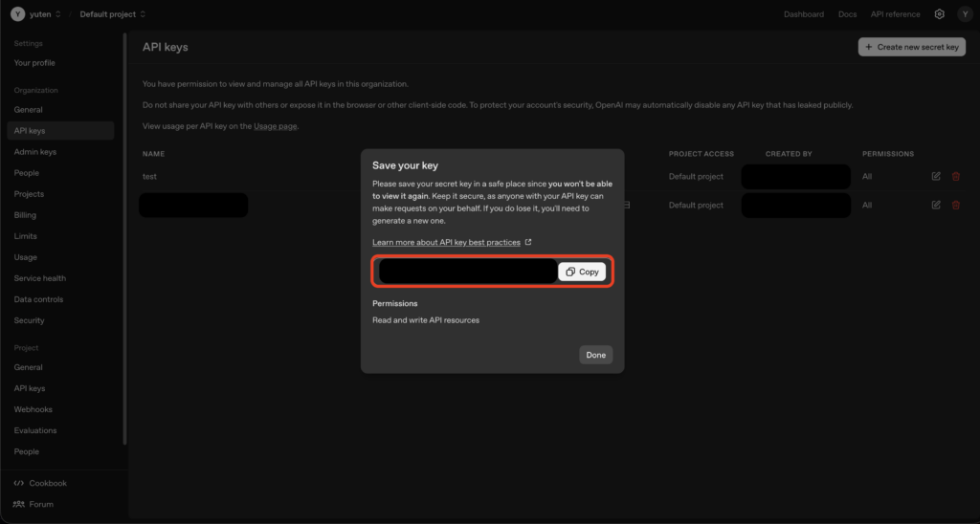Click the edit icon for test key
This screenshot has height=524, width=980.
coord(936,177)
